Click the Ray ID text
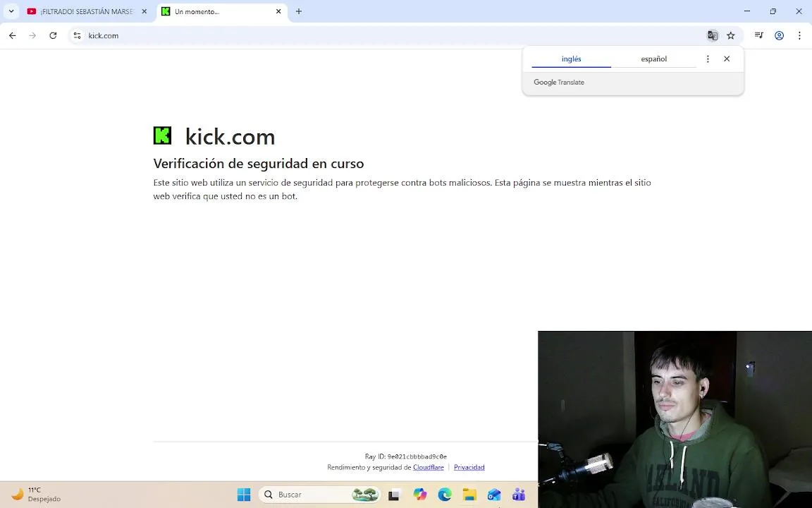The height and width of the screenshot is (508, 812). coord(405,456)
